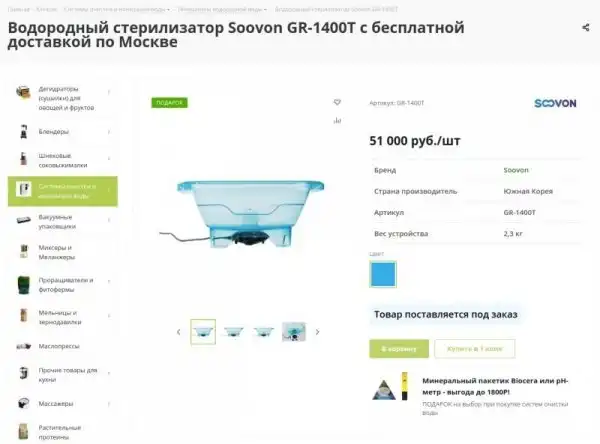The image size is (600, 444).
Task: Click the Biocera gift promo image
Action: pyautogui.click(x=390, y=387)
